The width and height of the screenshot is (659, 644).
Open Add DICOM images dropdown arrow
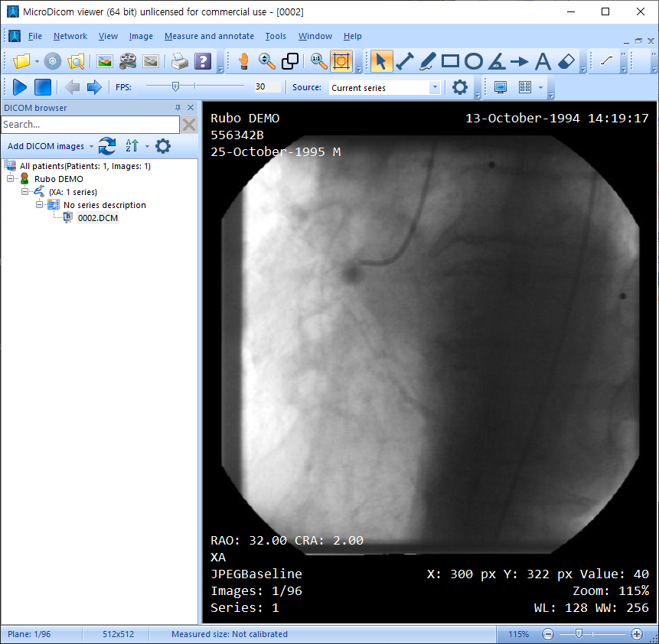pyautogui.click(x=91, y=146)
